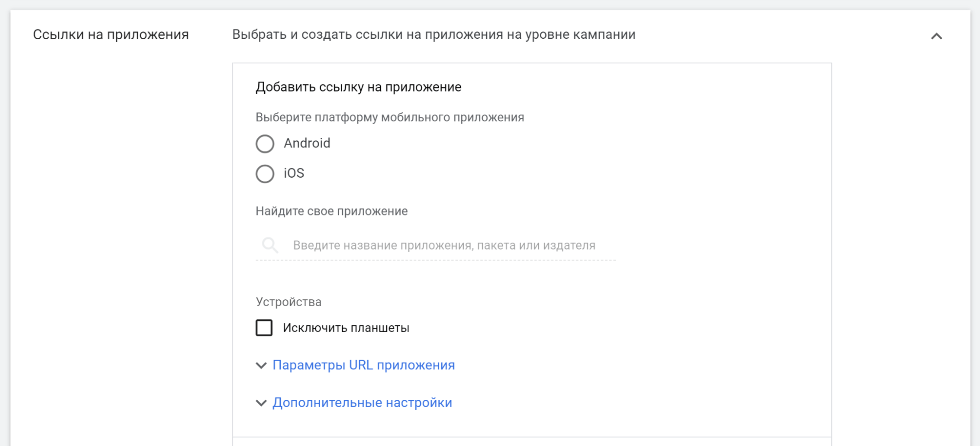Click the Выберите платформу мобильного приложения label
Screen dimensions: 980x446
[x=390, y=117]
